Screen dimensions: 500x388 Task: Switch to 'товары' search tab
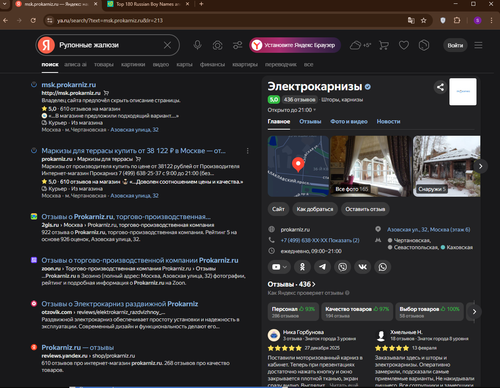[x=104, y=65]
